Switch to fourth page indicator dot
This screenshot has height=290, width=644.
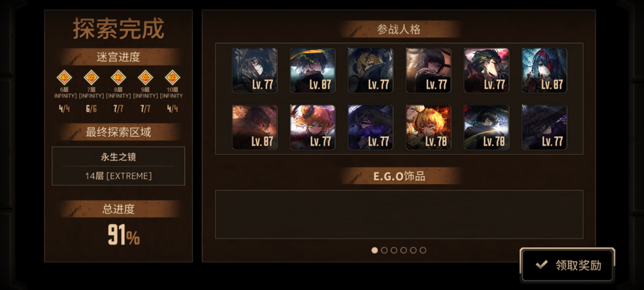coord(403,250)
